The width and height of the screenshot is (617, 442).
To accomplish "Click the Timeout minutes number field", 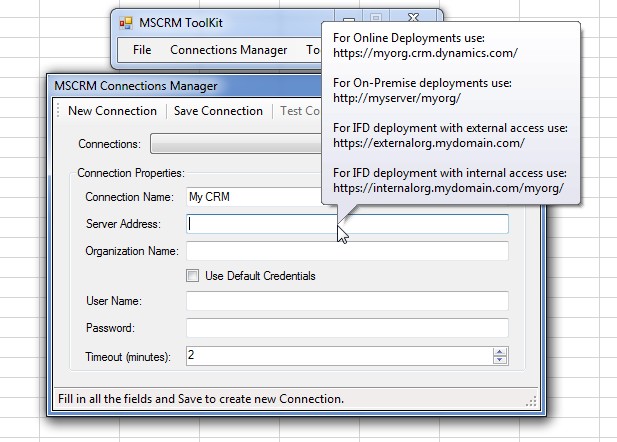I will tap(338, 356).
